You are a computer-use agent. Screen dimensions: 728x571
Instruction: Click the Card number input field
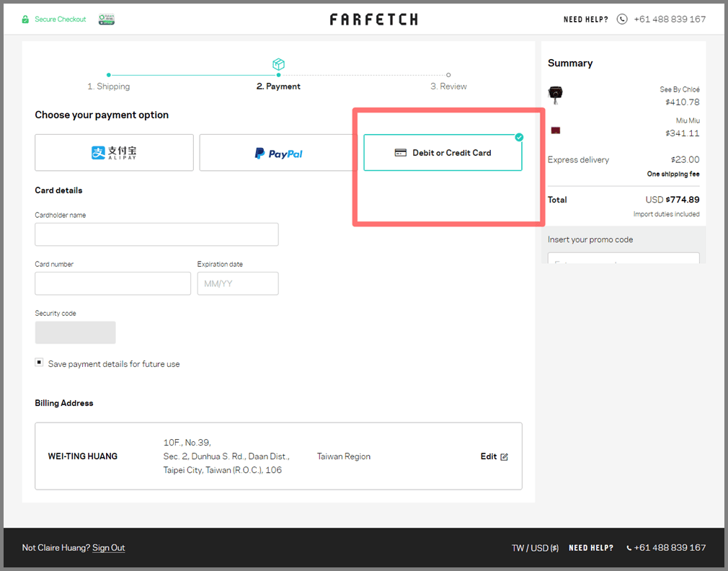click(x=112, y=283)
